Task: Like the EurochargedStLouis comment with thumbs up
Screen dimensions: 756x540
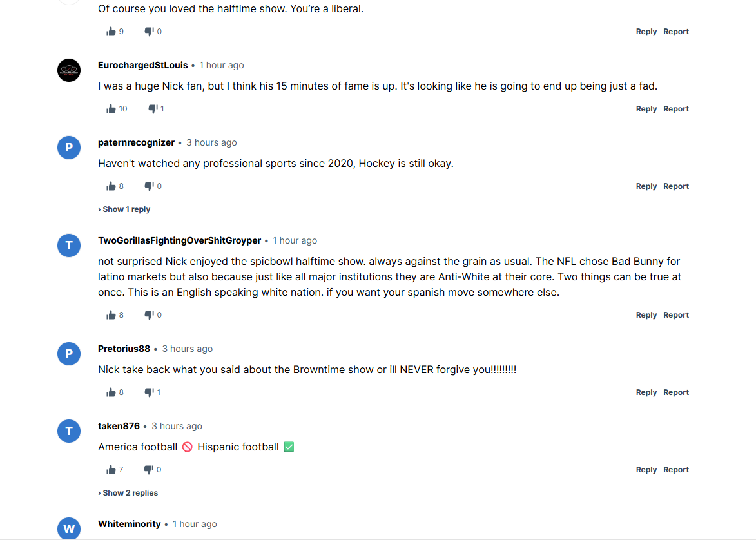Action: pos(111,109)
